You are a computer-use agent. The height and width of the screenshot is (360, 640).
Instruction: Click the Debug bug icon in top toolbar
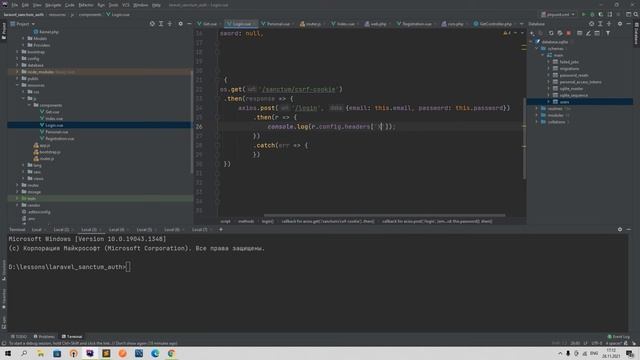tap(592, 14)
